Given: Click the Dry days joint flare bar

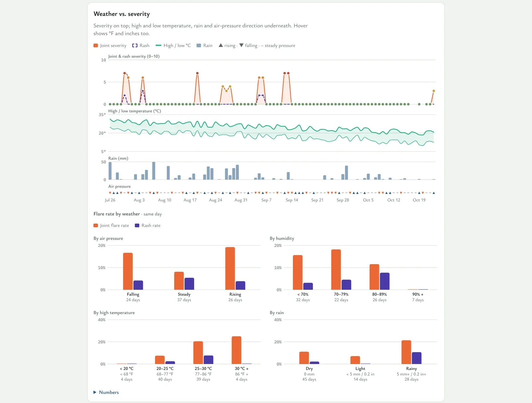Looking at the screenshot, I should tap(304, 358).
